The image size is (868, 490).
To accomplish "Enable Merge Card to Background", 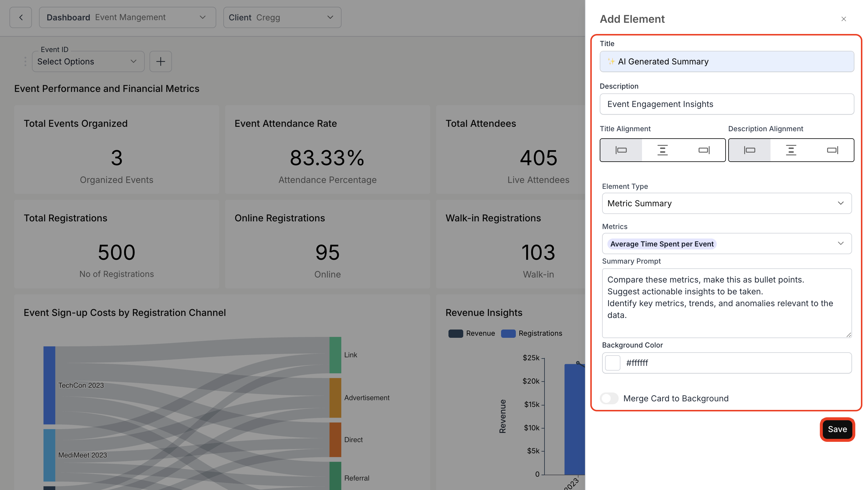I will pos(609,398).
